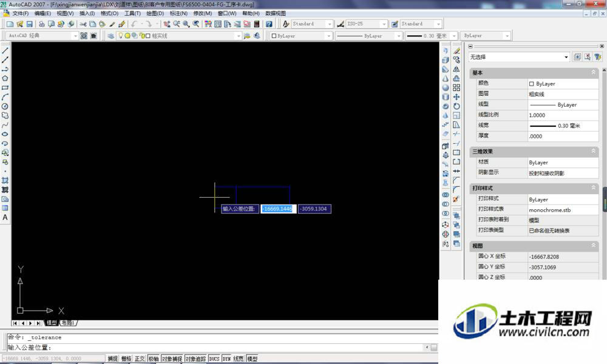
Task: Click the 线型比例 value 1.0000 field
Action: click(563, 115)
